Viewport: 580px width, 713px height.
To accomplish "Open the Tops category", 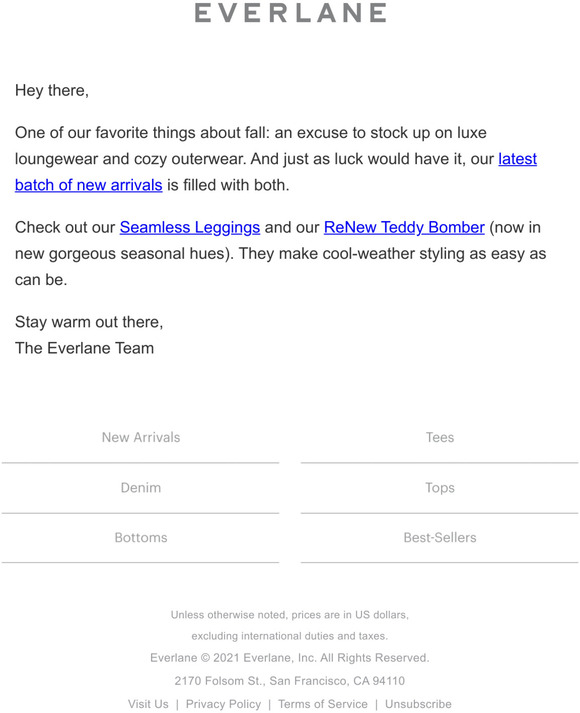I will click(x=440, y=488).
